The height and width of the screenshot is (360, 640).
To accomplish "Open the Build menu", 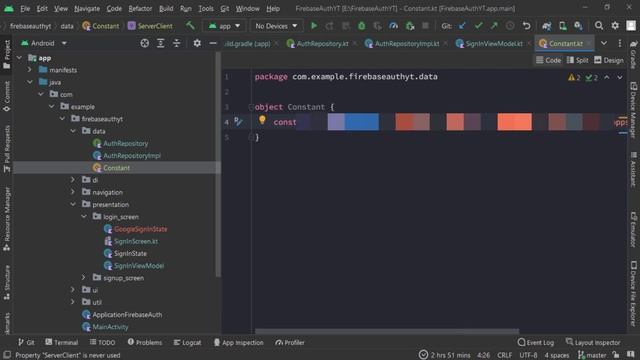I will click(x=166, y=8).
